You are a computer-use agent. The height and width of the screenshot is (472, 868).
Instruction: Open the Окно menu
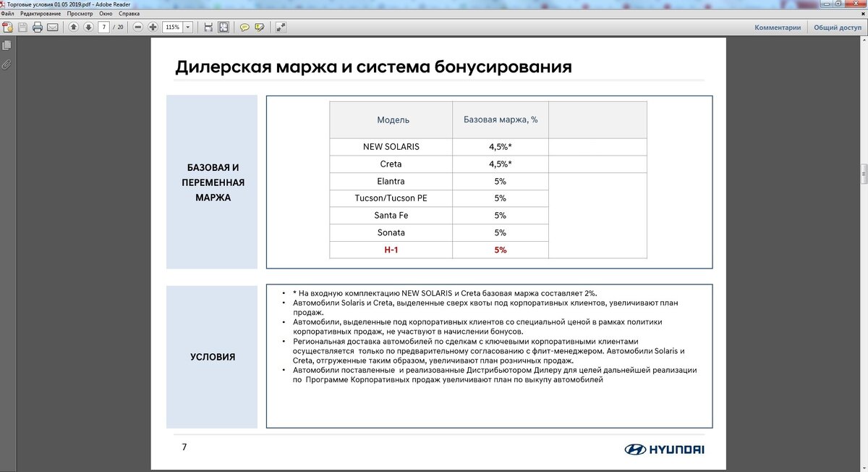tap(106, 14)
